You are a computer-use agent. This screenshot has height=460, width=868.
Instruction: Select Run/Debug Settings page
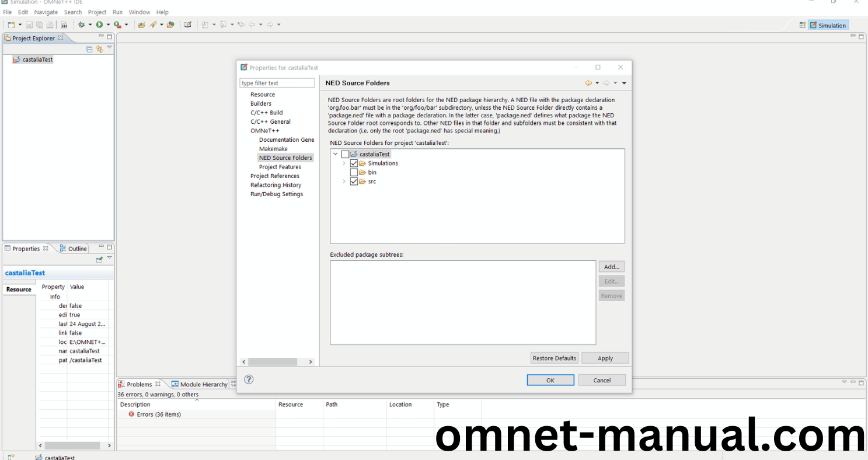point(277,194)
